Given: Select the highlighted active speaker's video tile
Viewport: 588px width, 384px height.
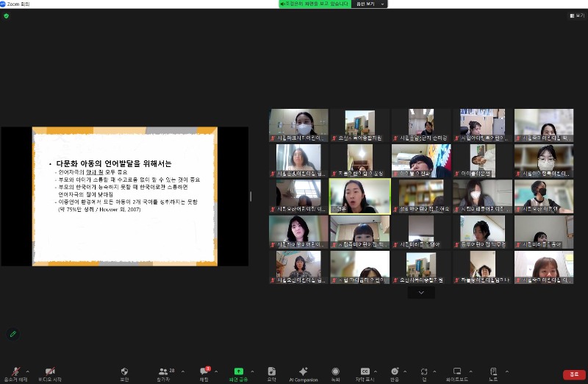Looking at the screenshot, I should (359, 196).
